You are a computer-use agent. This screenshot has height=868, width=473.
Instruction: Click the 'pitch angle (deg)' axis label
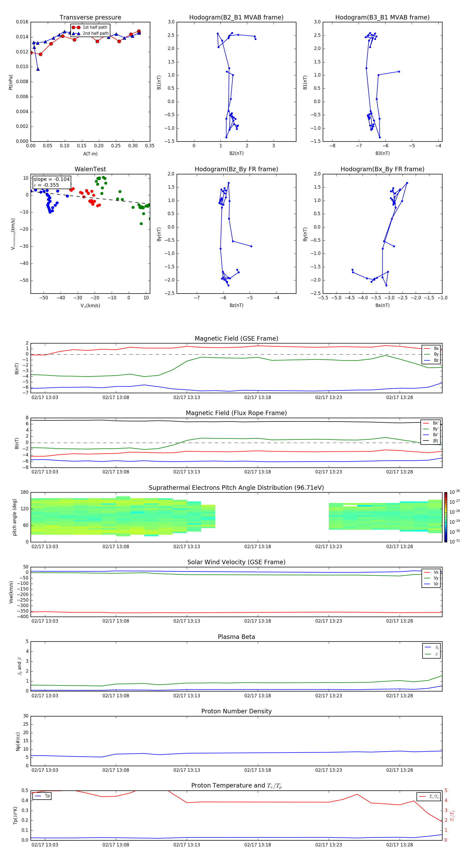click(14, 517)
